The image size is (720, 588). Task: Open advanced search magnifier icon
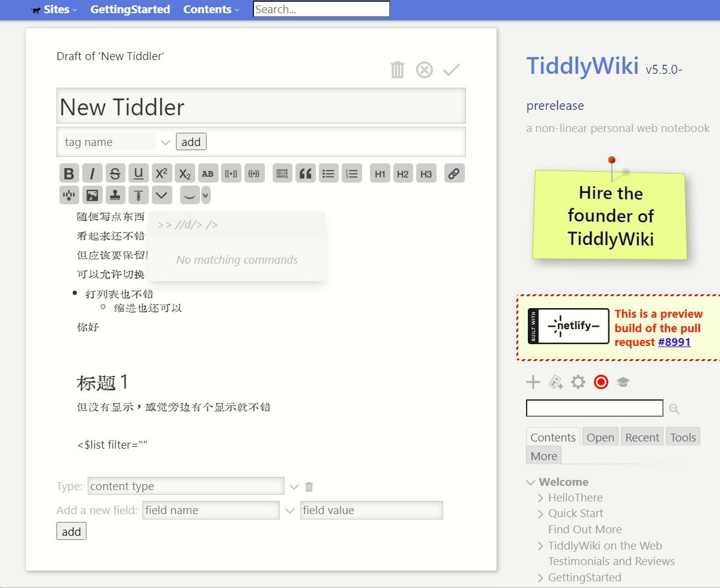click(x=674, y=409)
